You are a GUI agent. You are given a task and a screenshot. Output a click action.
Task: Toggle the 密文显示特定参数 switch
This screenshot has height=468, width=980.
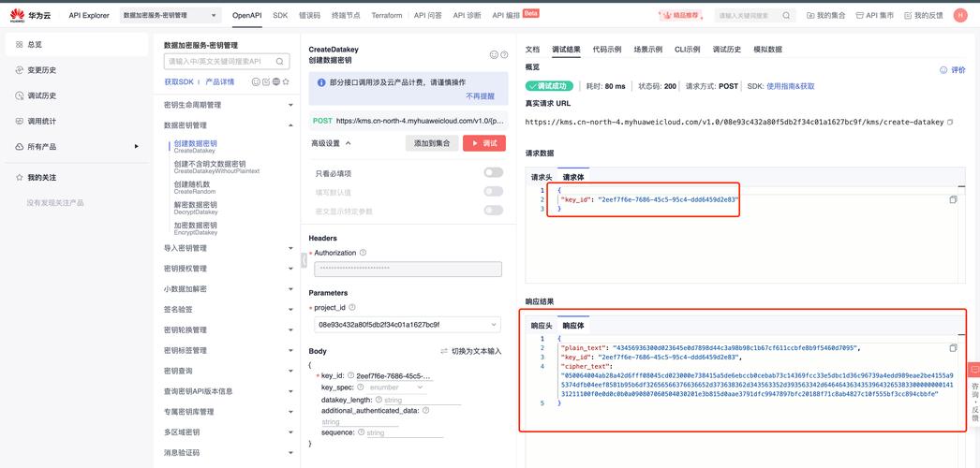(493, 211)
